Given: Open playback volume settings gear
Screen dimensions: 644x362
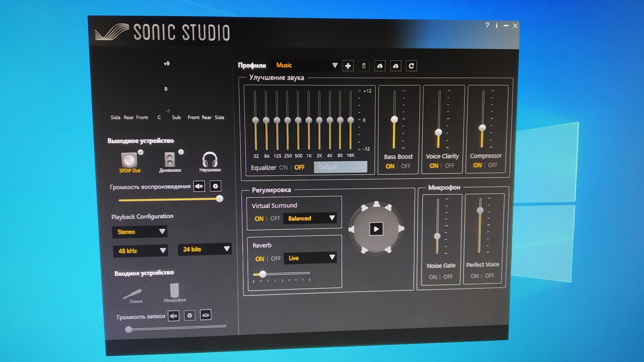Looking at the screenshot, I should (215, 186).
